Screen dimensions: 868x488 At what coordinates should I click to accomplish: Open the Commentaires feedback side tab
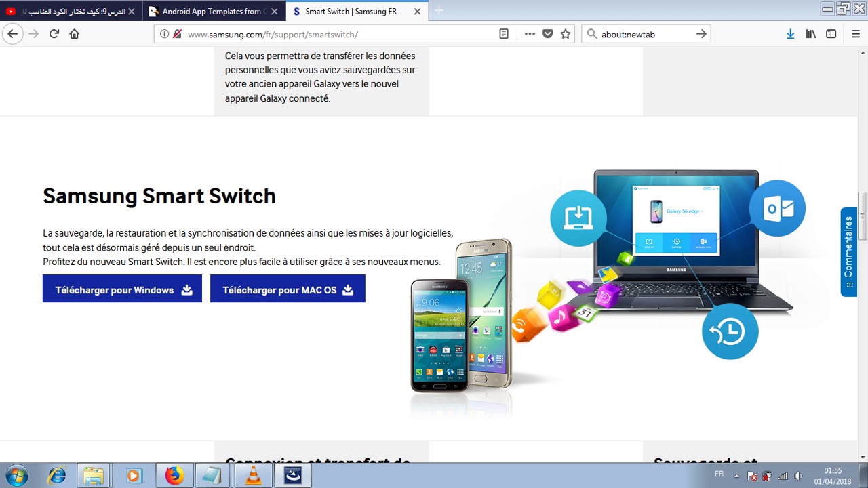[848, 251]
